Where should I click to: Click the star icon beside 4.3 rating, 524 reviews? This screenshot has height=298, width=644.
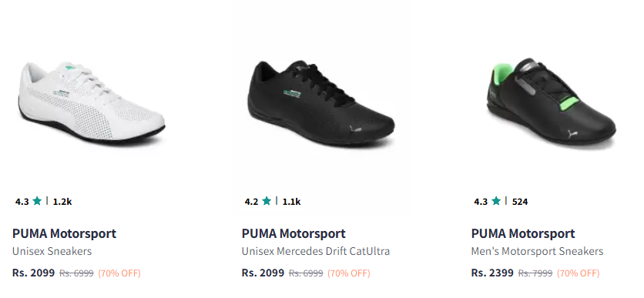[496, 201]
